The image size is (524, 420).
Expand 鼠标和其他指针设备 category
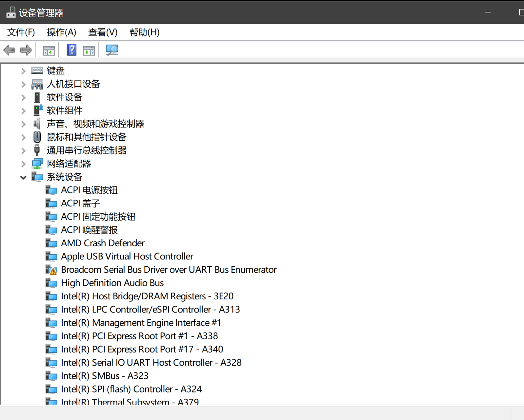(x=23, y=137)
